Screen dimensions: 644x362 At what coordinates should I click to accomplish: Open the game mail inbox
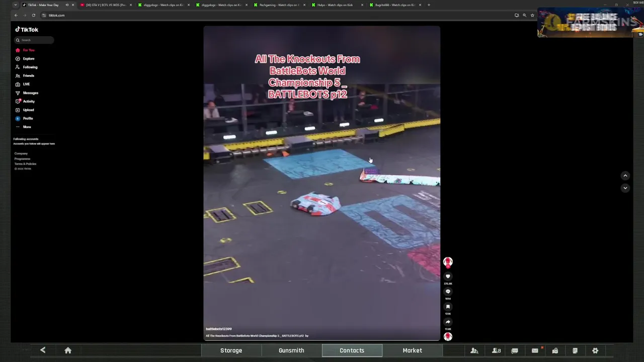(535, 350)
